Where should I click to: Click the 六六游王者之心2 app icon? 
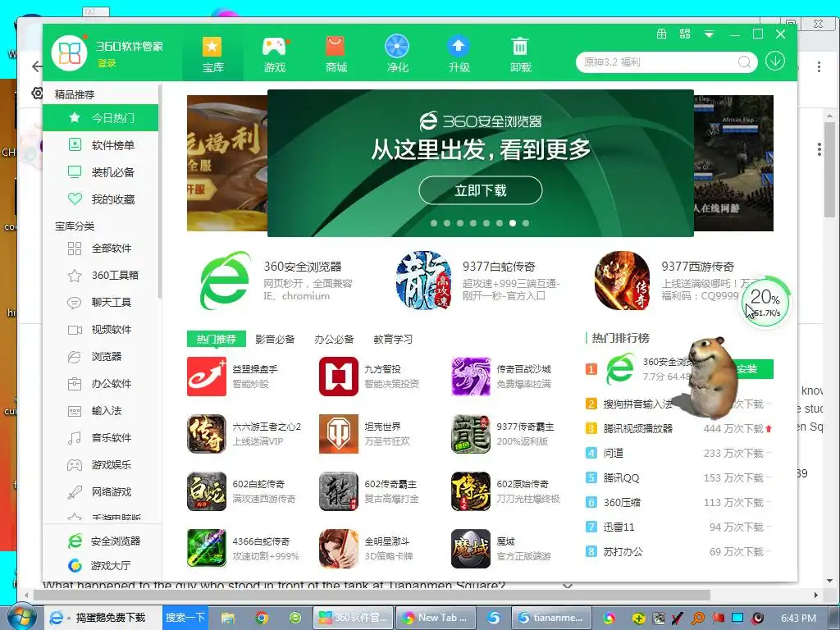(206, 434)
